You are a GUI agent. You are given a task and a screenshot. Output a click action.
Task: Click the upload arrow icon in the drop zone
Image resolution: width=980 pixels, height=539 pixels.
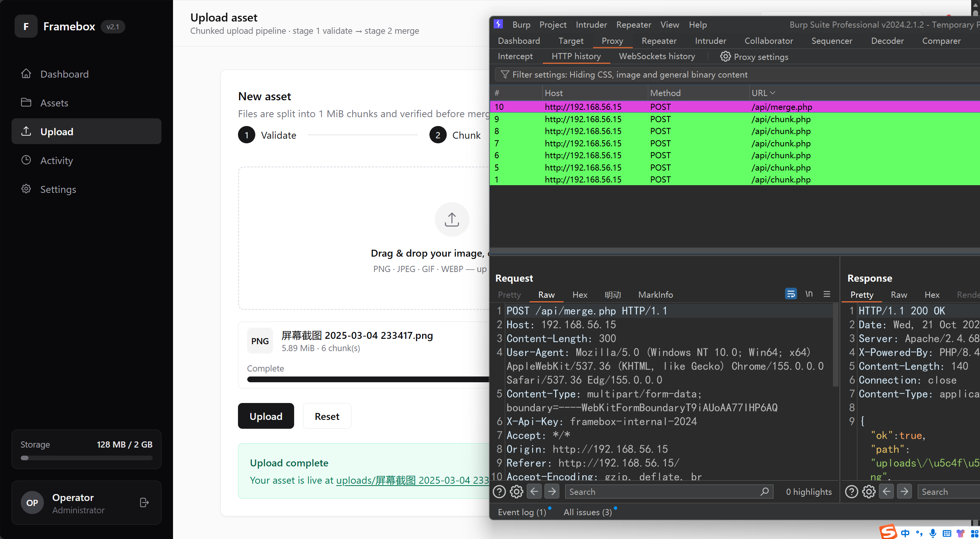tap(452, 219)
